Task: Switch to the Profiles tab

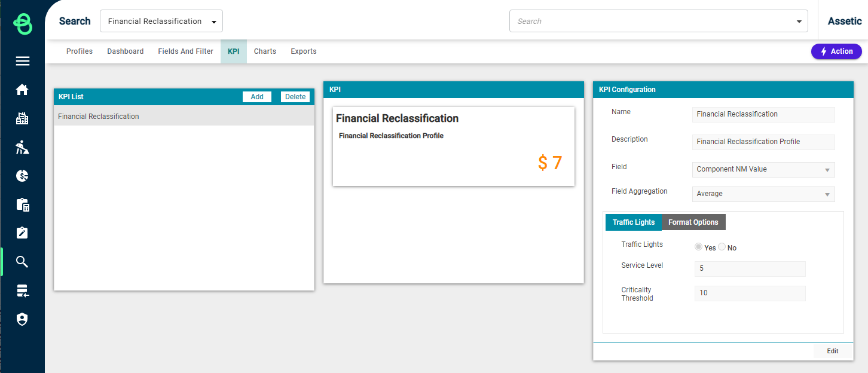Action: click(x=80, y=51)
